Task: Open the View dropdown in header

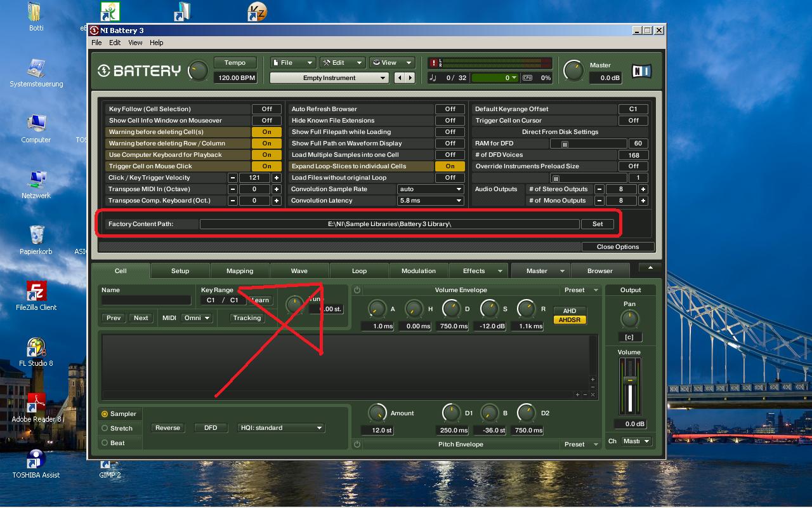Action: pyautogui.click(x=392, y=63)
